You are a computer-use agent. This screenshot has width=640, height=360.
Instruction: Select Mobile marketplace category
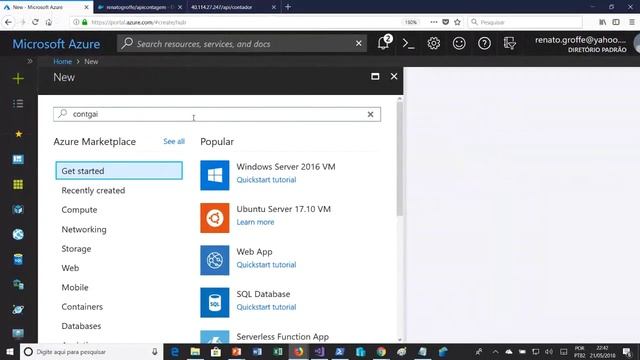(75, 287)
